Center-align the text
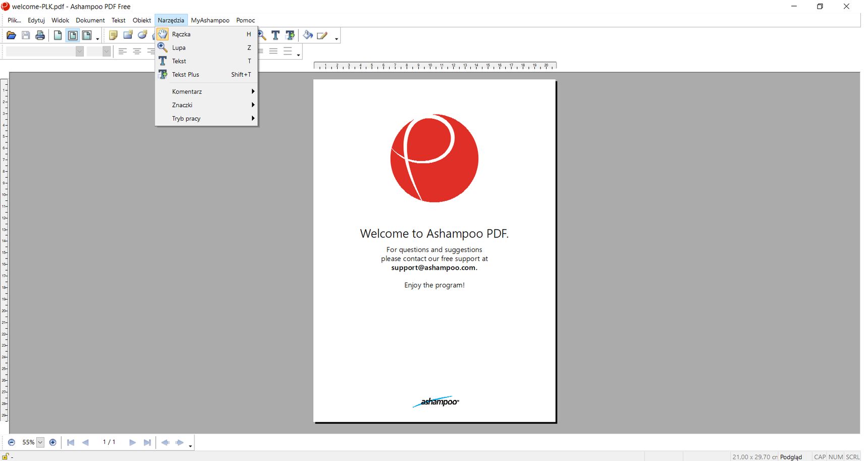868x461 pixels. point(137,51)
